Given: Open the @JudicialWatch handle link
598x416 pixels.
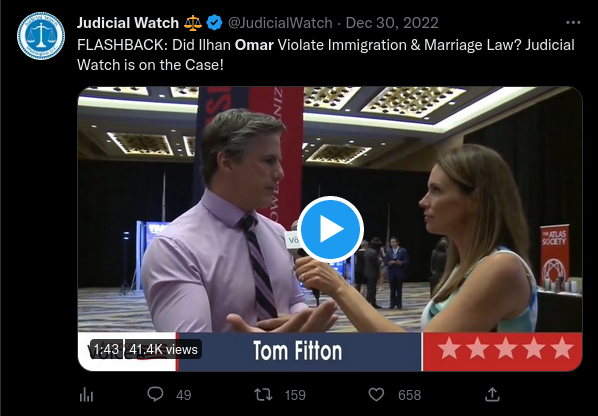Looking at the screenshot, I should [280, 23].
